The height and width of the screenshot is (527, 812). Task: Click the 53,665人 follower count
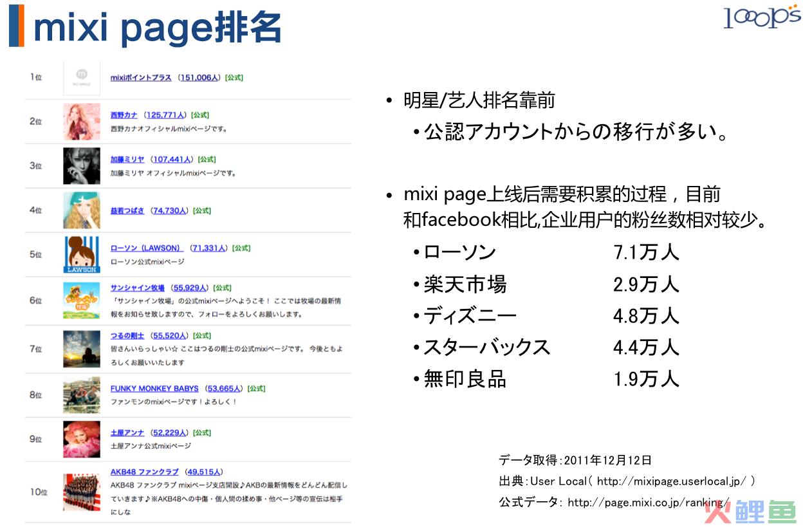(x=225, y=389)
